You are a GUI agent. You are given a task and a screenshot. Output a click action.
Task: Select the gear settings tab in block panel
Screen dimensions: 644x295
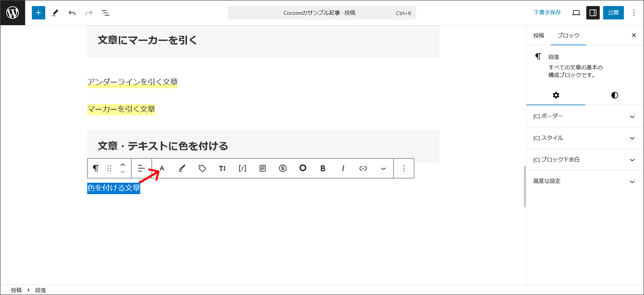556,95
